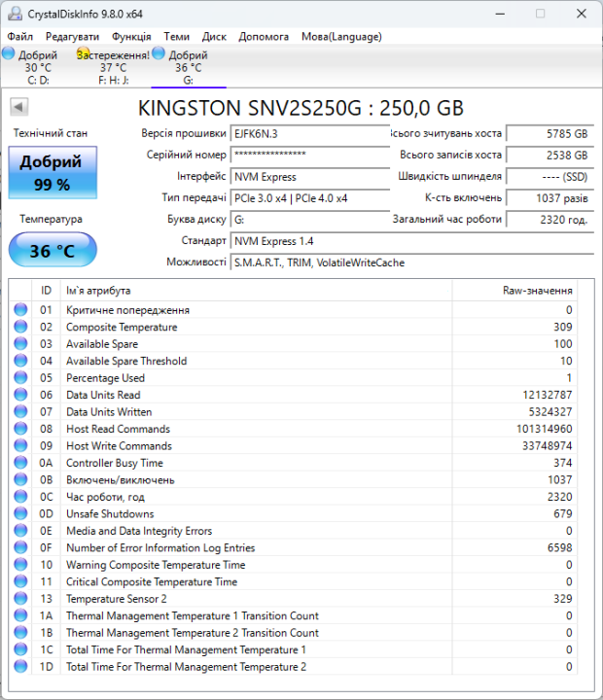Click the Raw-значення column header
Screen dimensions: 603x700
coord(514,290)
